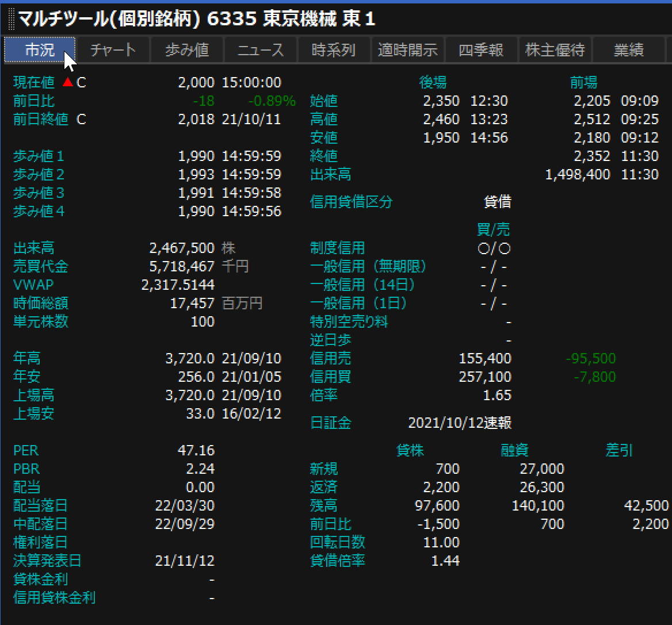The image size is (672, 625).
Task: Click the 歩み値1 price 1,990
Action: [x=196, y=156]
